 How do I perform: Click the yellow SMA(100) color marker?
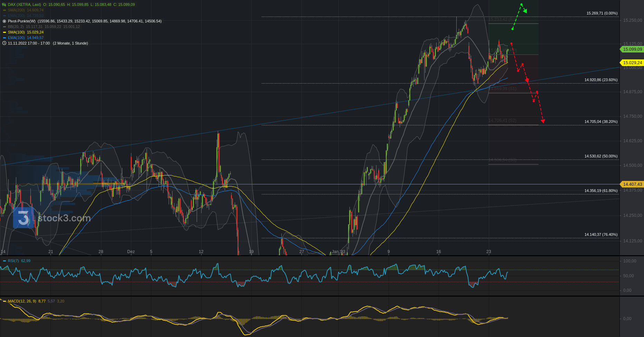[x=4, y=32]
